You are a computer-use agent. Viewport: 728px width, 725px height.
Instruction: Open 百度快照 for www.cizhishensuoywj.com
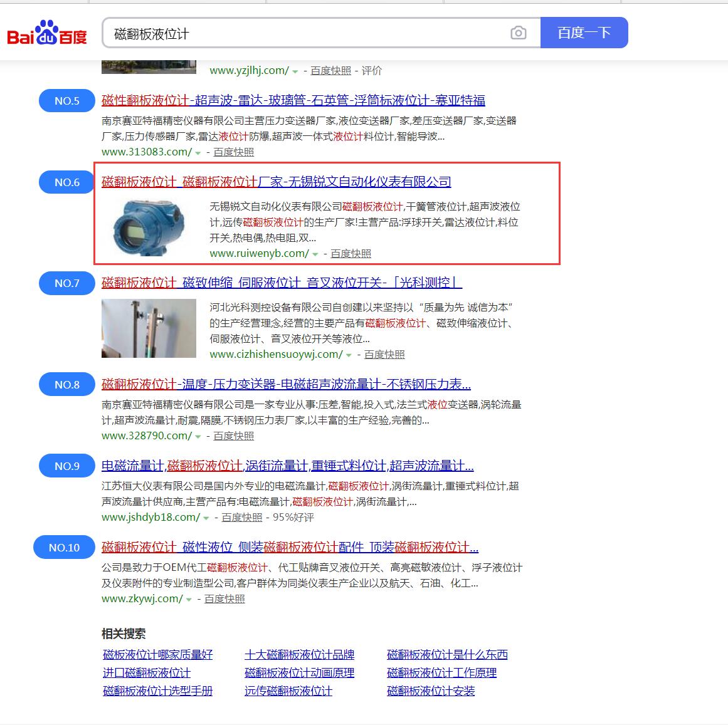coord(384,355)
